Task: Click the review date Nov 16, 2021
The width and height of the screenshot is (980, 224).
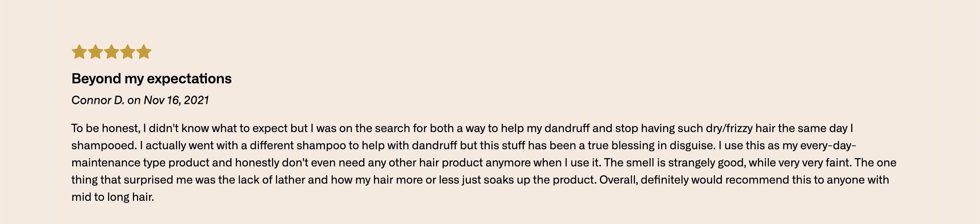Action: tap(176, 100)
